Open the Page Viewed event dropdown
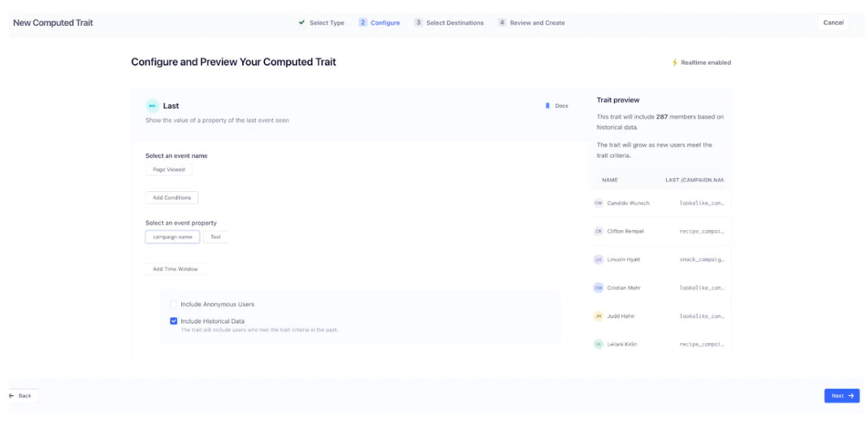This screenshot has height=426, width=868. coord(168,170)
